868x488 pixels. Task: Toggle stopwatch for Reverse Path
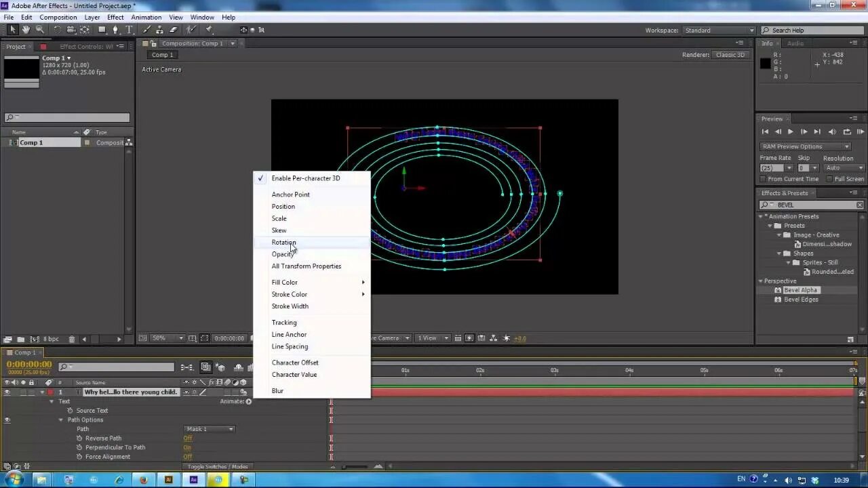[x=79, y=439]
